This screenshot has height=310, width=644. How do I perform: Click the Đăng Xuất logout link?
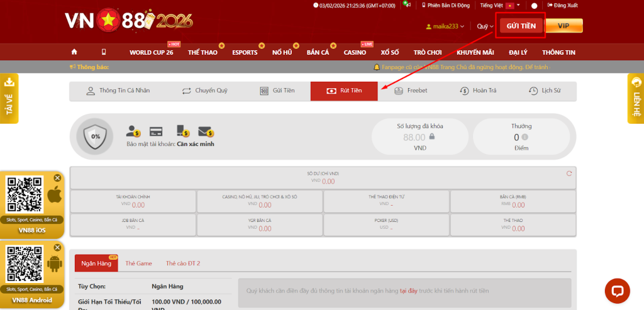(x=563, y=5)
